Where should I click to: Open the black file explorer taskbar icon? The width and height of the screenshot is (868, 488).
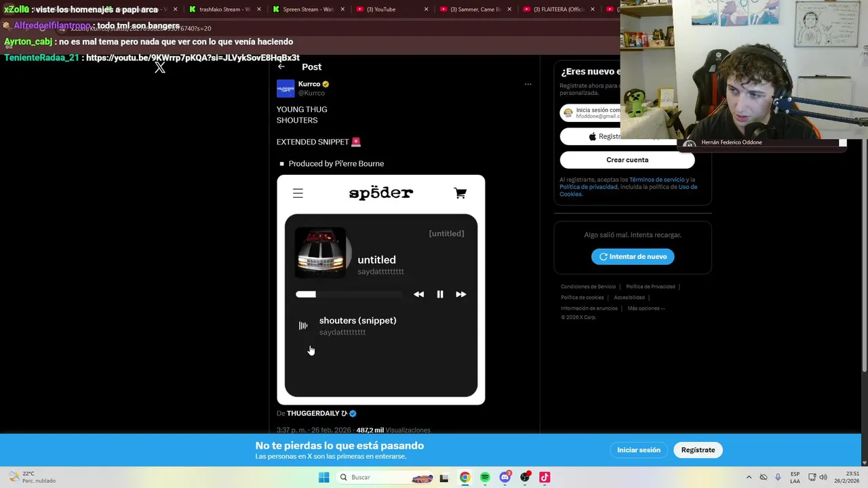(444, 478)
